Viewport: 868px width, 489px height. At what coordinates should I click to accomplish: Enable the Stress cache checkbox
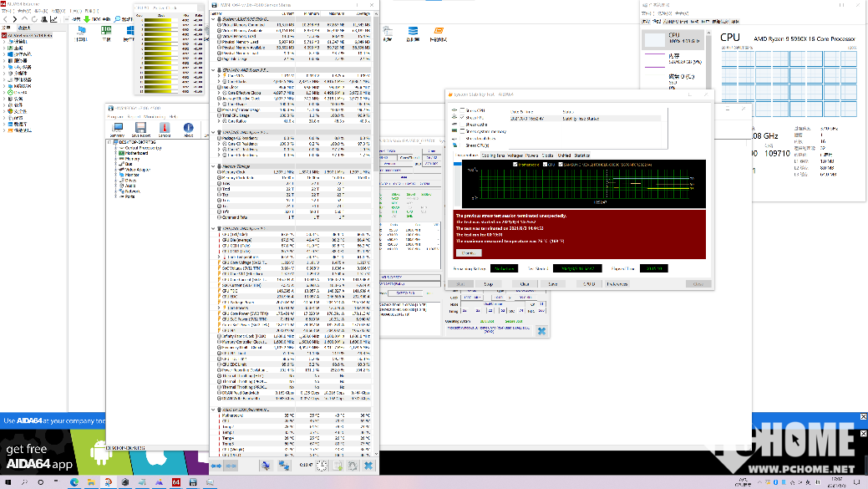tap(462, 125)
